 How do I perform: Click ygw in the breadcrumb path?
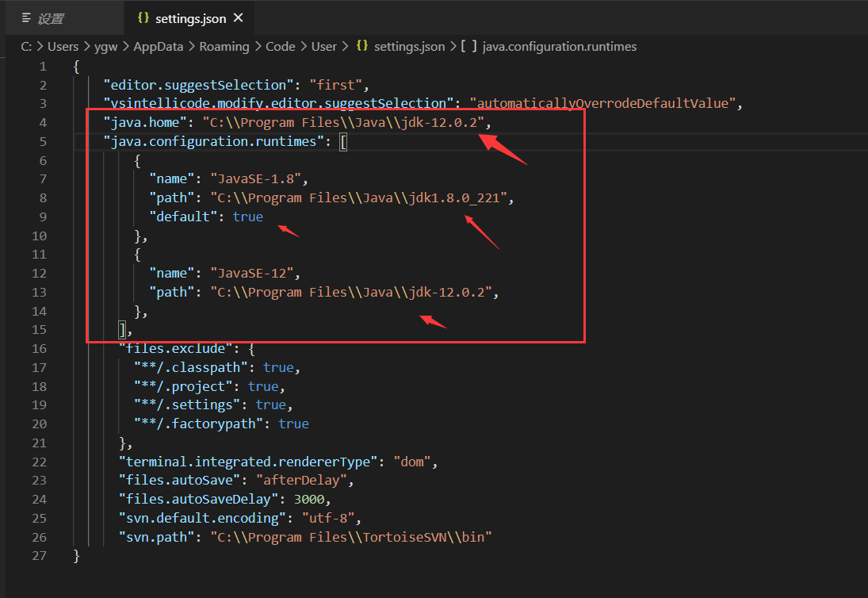click(x=105, y=46)
